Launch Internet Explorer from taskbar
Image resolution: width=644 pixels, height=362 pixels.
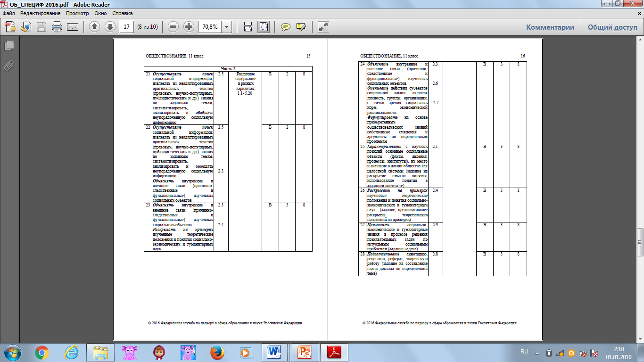71,352
